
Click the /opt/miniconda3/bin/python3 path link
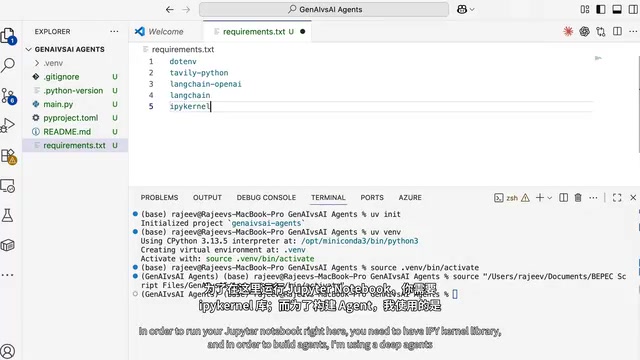360,241
